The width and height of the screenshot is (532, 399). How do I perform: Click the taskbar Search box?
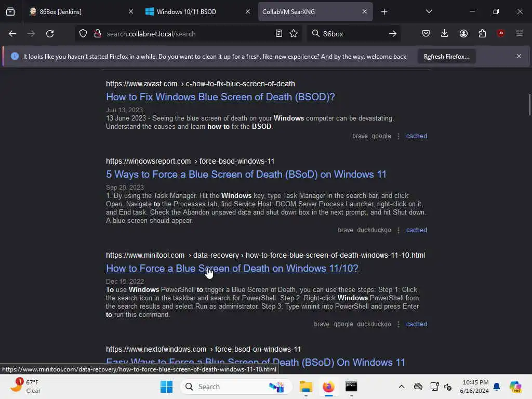(x=236, y=387)
